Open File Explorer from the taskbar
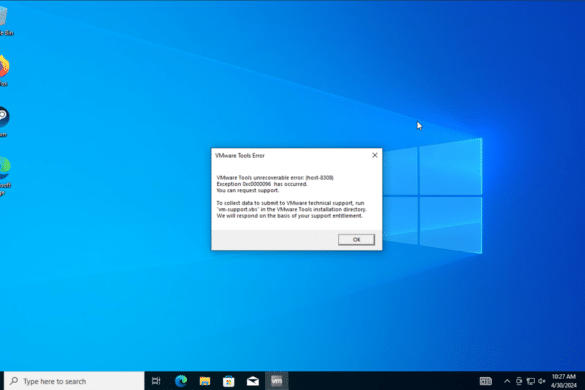 click(x=205, y=381)
